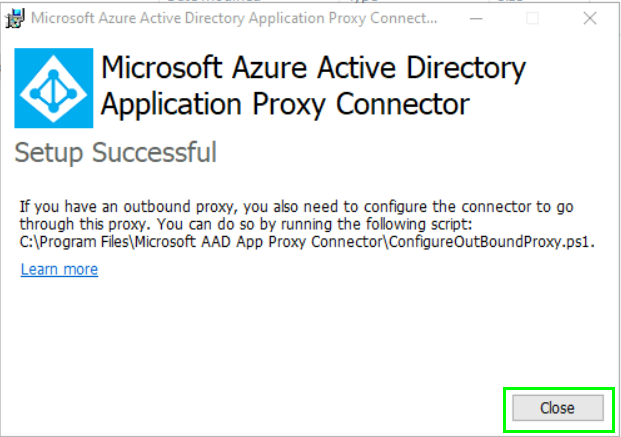Open the Learn more link
Screen dimensions: 621x437
pyautogui.click(x=59, y=269)
